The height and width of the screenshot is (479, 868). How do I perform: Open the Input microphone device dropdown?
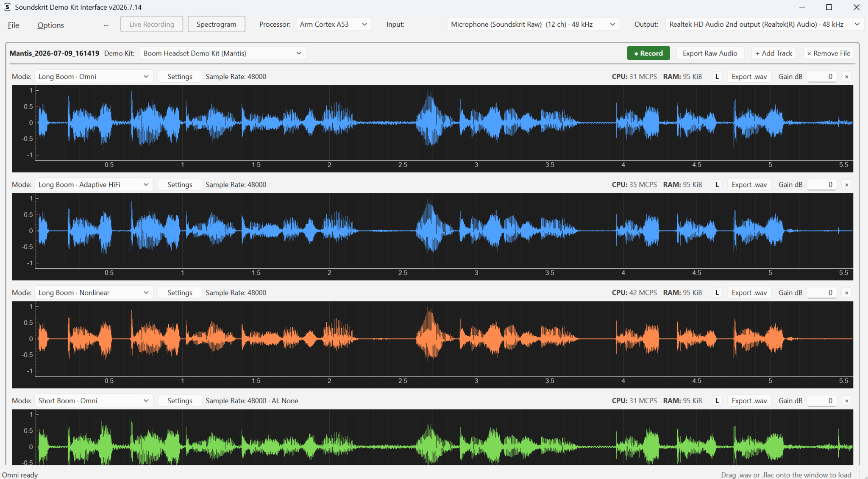pyautogui.click(x=533, y=24)
